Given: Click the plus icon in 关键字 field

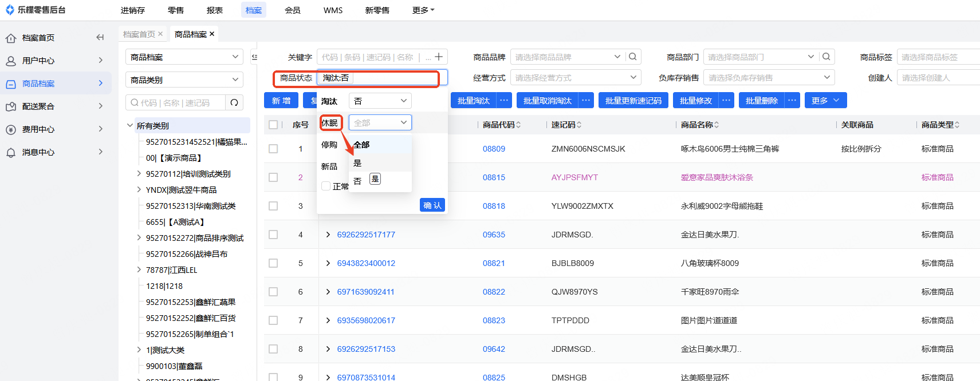Looking at the screenshot, I should (x=439, y=57).
